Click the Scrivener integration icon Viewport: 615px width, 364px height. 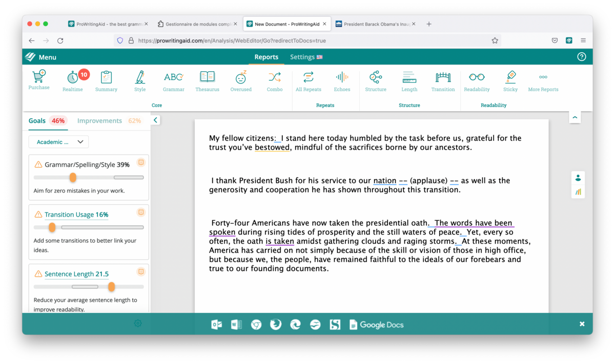[335, 325]
